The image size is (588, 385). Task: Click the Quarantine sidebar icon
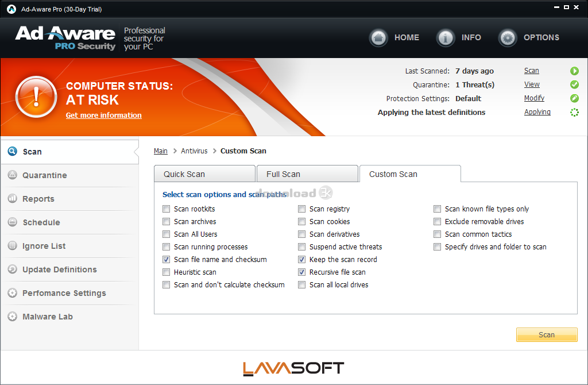point(13,175)
